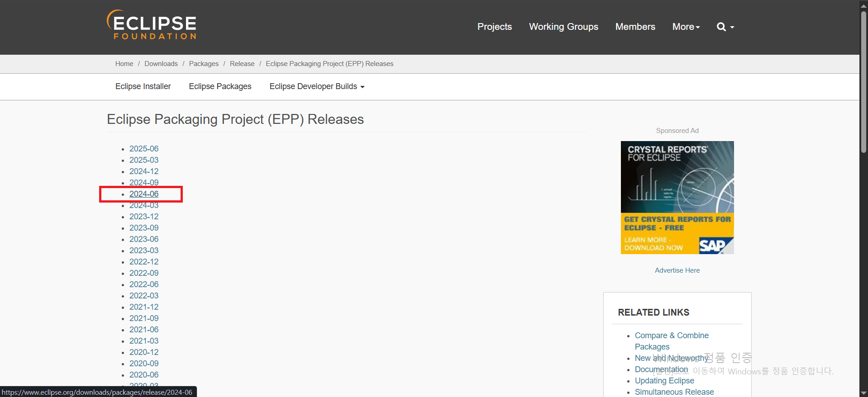Click the Eclipse Foundation logo
The image size is (868, 397).
152,25
